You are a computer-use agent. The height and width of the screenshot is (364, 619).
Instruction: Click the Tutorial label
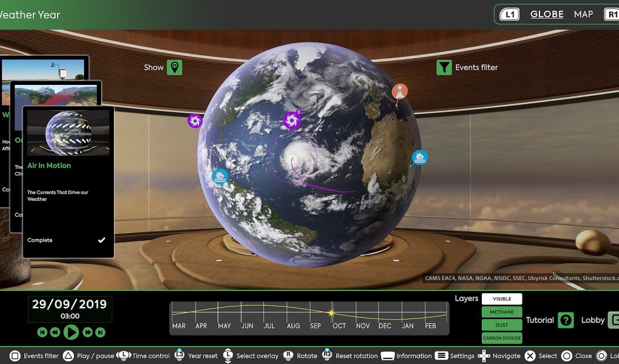540,320
